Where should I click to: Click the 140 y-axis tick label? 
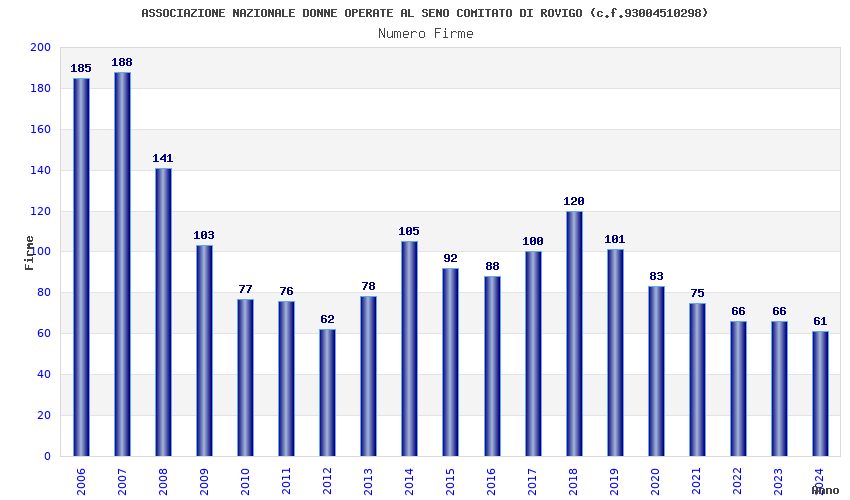[40, 170]
